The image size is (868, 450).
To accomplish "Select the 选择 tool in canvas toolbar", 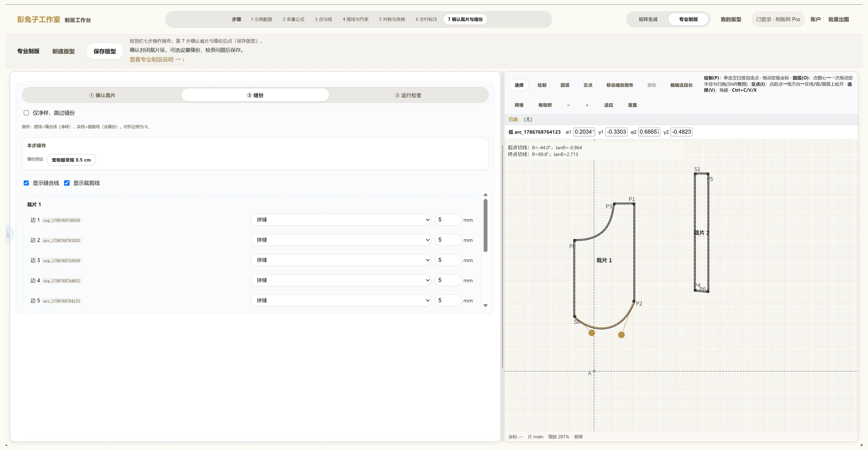I will [x=519, y=85].
